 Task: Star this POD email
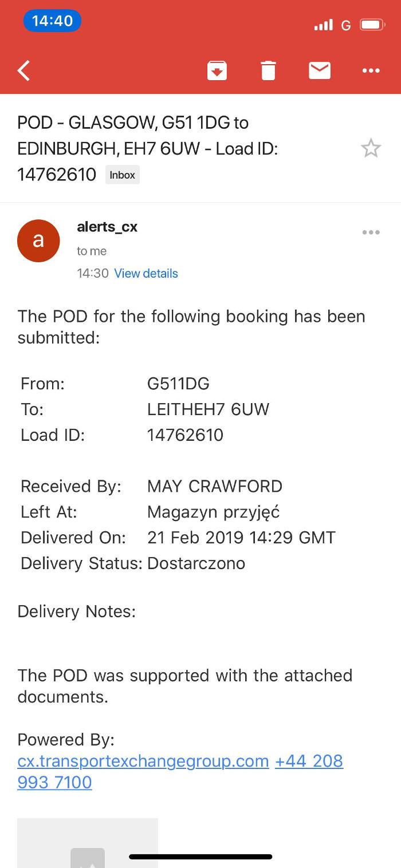pyautogui.click(x=371, y=148)
